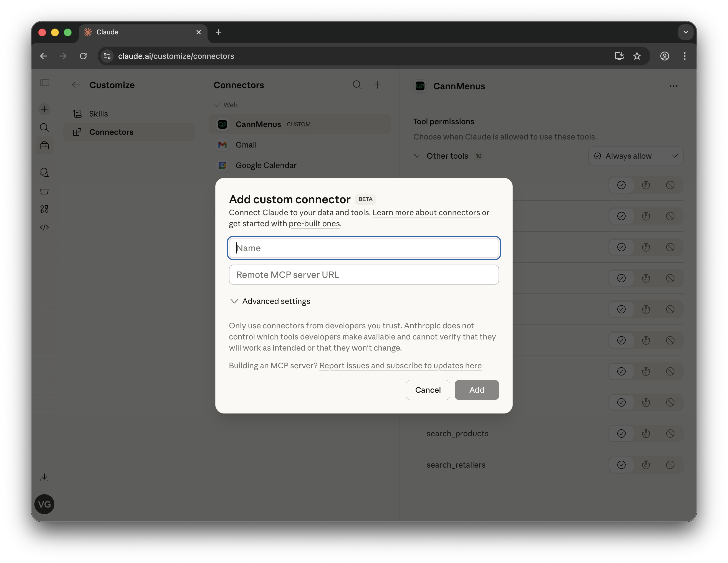Click the Name input field
Image resolution: width=728 pixels, height=563 pixels.
(x=363, y=248)
